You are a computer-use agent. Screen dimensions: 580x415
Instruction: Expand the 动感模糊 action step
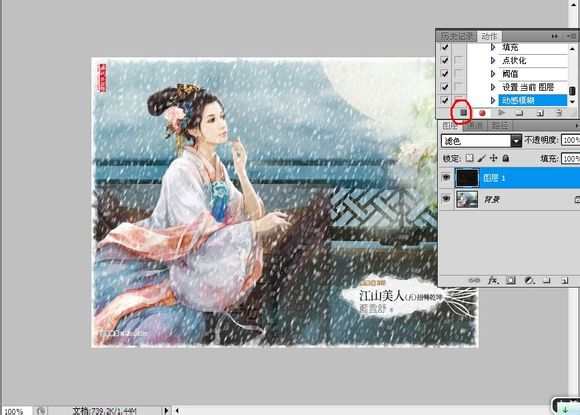(x=493, y=100)
